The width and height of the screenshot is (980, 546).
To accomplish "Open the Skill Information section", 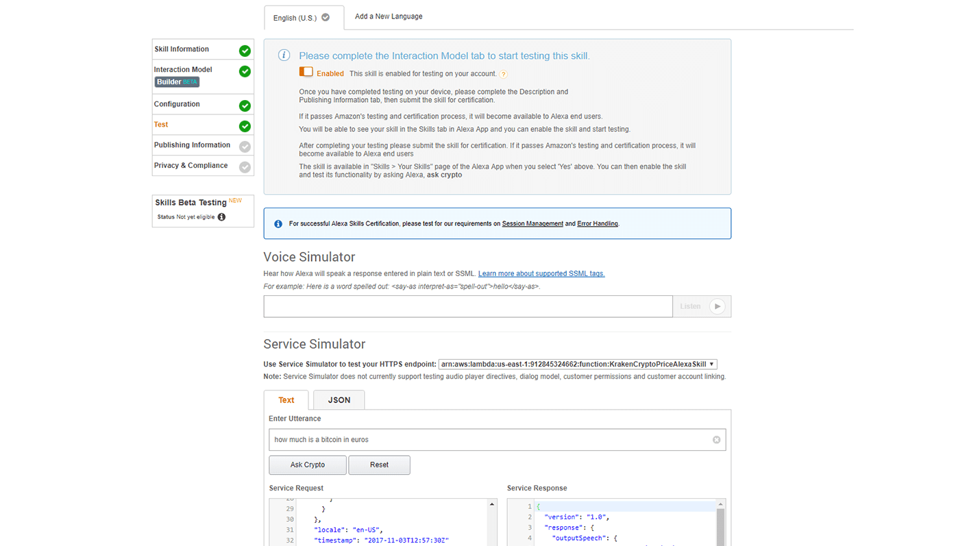I will [203, 49].
